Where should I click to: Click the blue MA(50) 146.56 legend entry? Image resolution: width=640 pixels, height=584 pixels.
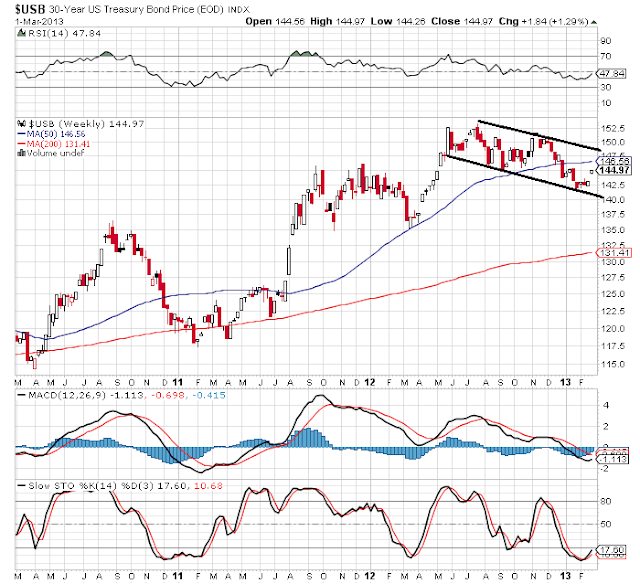pos(51,134)
